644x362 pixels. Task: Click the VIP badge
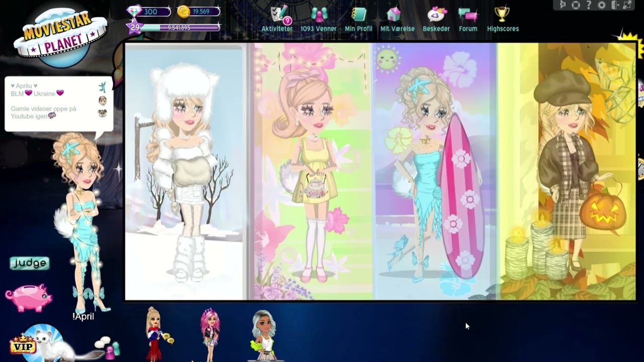(23, 345)
